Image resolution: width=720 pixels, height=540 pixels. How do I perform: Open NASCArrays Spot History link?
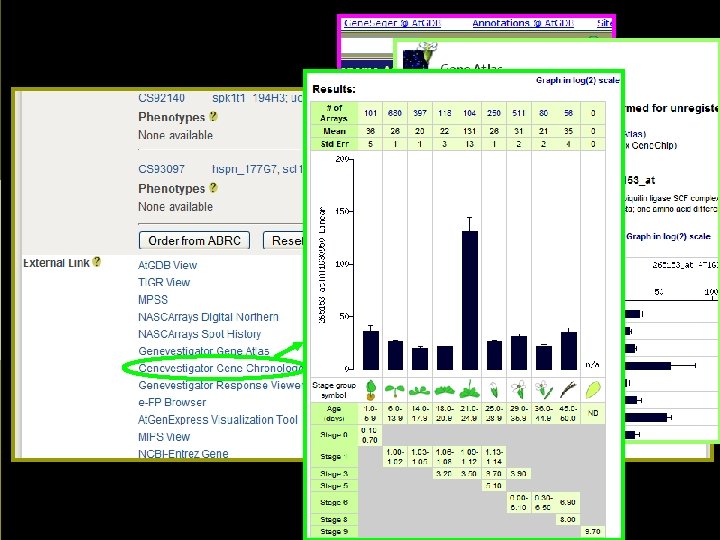click(x=199, y=334)
